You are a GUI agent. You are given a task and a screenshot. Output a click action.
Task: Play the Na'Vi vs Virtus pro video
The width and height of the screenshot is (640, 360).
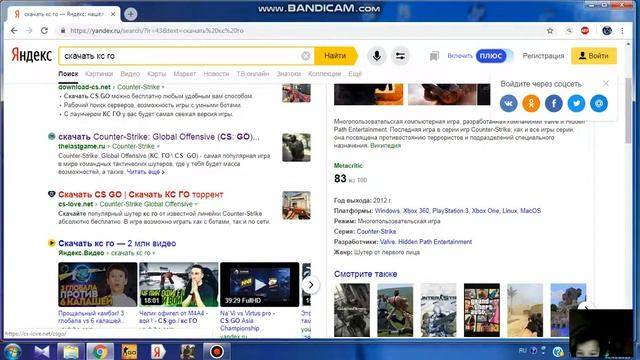pos(260,284)
